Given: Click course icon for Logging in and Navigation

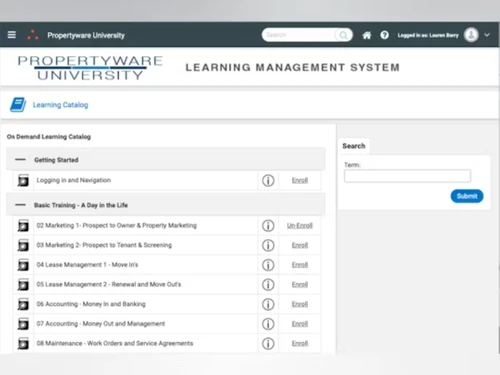Looking at the screenshot, I should pos(23,180).
